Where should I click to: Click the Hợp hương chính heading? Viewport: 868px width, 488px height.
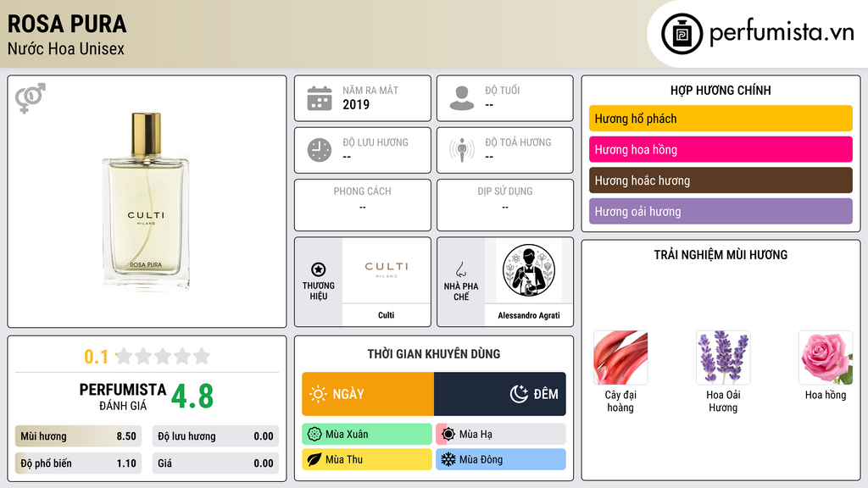721,90
